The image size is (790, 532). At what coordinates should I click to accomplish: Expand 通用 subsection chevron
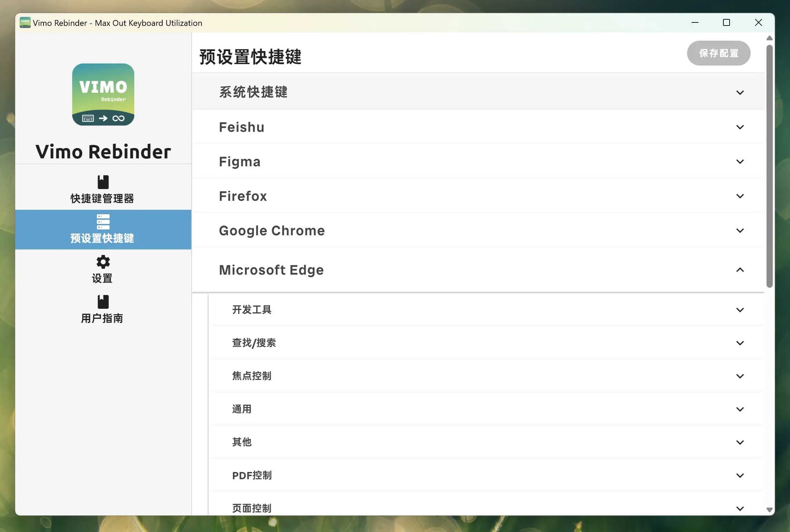[740, 409]
